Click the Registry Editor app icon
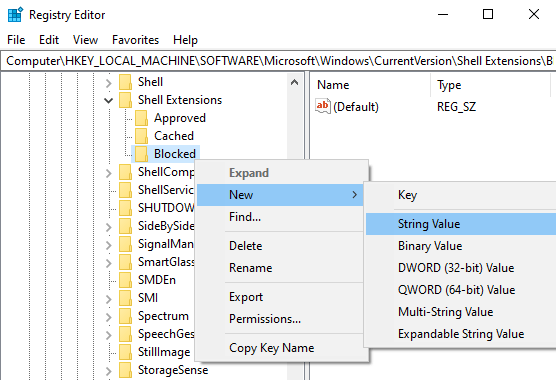 pos(15,15)
